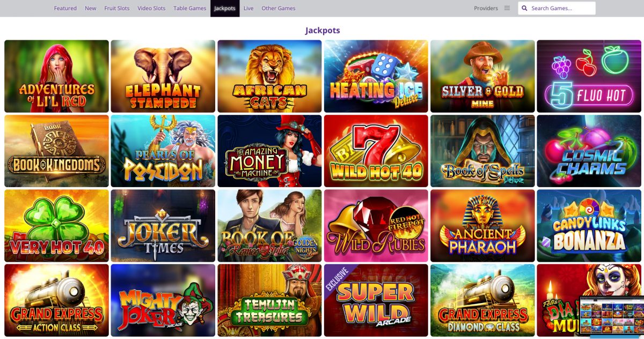The height and width of the screenshot is (339, 644).
Task: Go to Table Games section
Action: coord(190,8)
